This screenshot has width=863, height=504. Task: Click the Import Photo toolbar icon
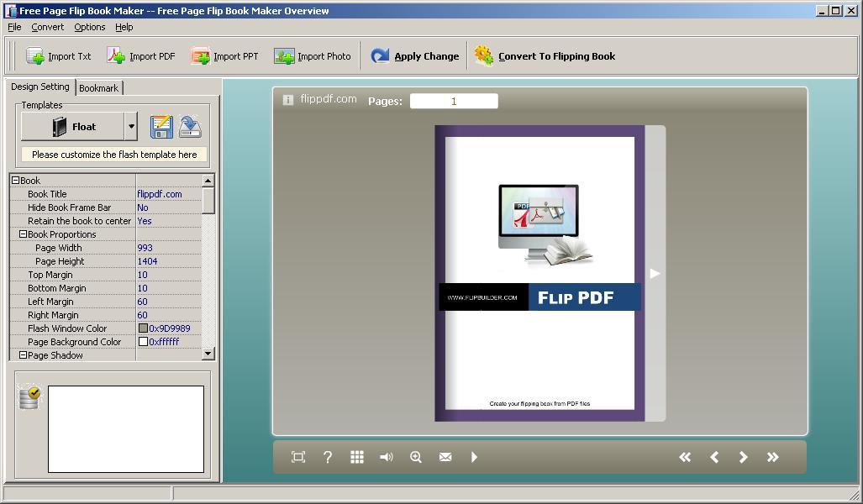click(284, 56)
